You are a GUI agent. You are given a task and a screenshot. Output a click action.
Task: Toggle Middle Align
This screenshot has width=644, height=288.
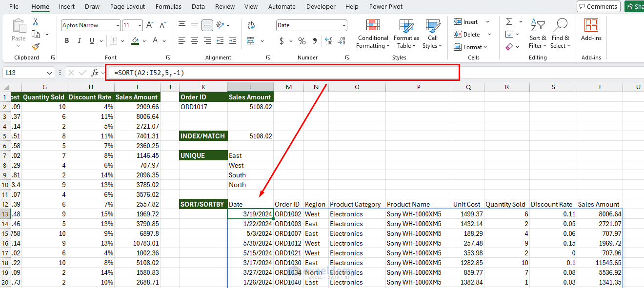pos(195,25)
